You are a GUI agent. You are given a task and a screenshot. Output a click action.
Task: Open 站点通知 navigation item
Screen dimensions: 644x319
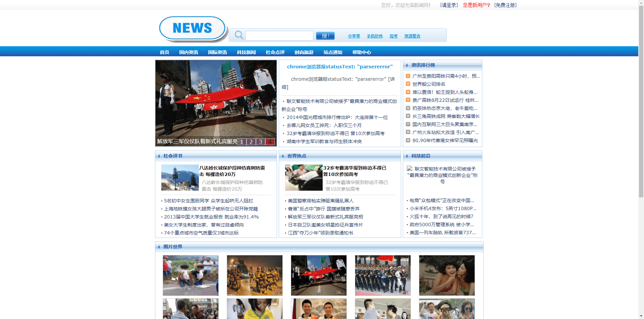pyautogui.click(x=333, y=52)
